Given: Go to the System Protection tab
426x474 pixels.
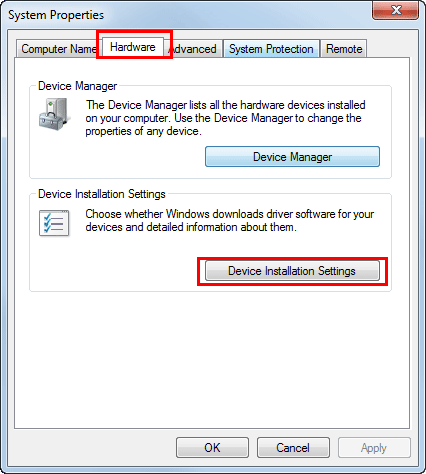Looking at the screenshot, I should [x=271, y=49].
